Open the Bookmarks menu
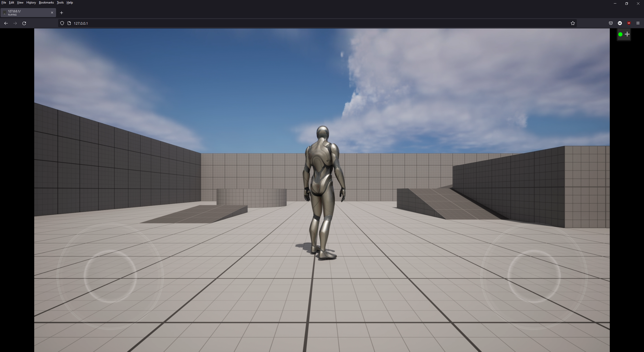The image size is (644, 352). point(46,3)
